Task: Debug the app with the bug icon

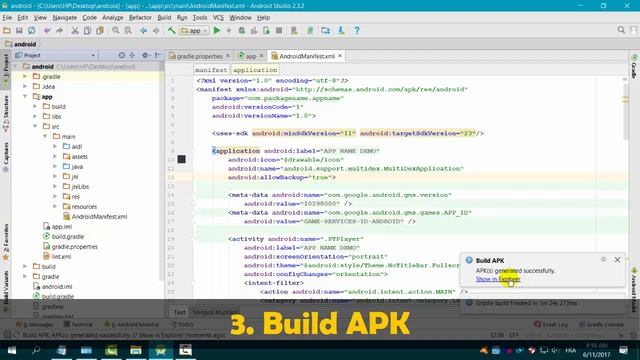Action: pyautogui.click(x=242, y=31)
